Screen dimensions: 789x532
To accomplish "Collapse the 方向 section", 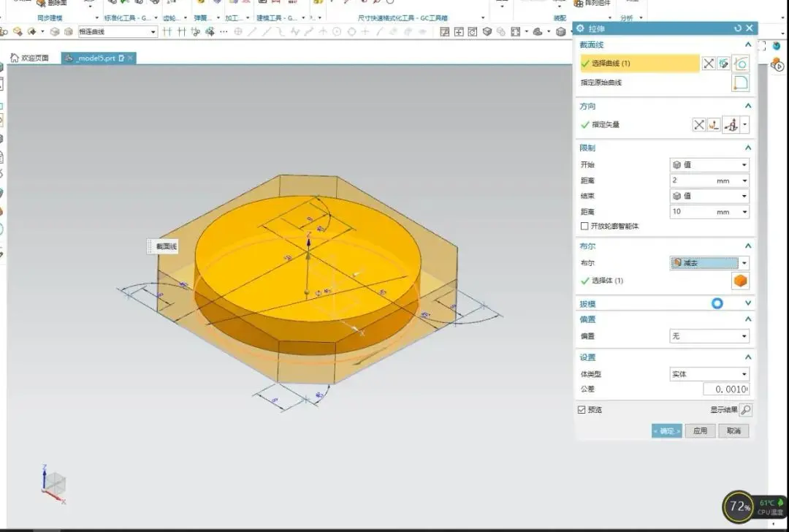I will click(x=748, y=106).
